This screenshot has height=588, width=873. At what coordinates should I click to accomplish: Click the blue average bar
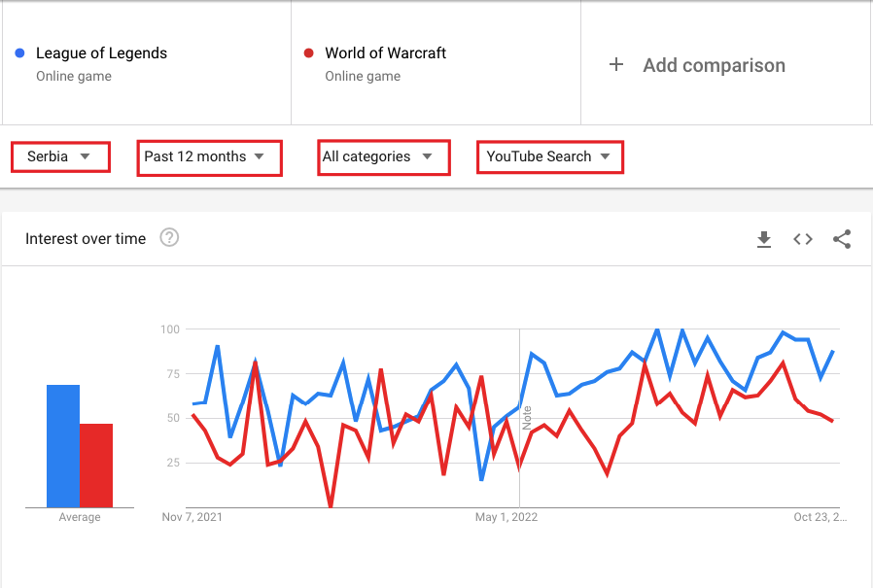[63, 446]
